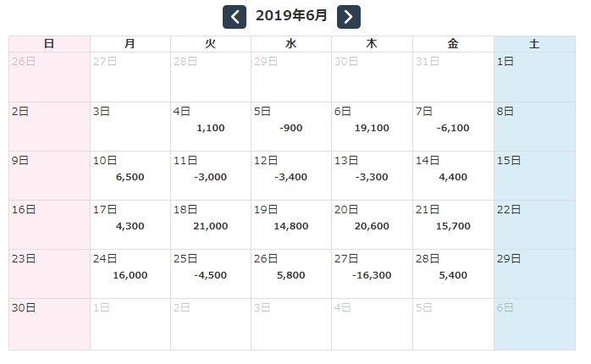
Task: Select Saturday 15日 in the calendar
Action: 533,176
